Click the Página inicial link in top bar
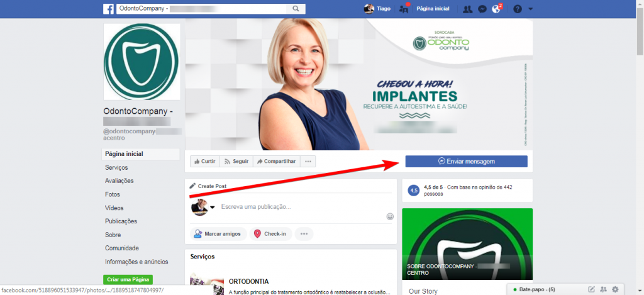The image size is (644, 295). (x=433, y=9)
